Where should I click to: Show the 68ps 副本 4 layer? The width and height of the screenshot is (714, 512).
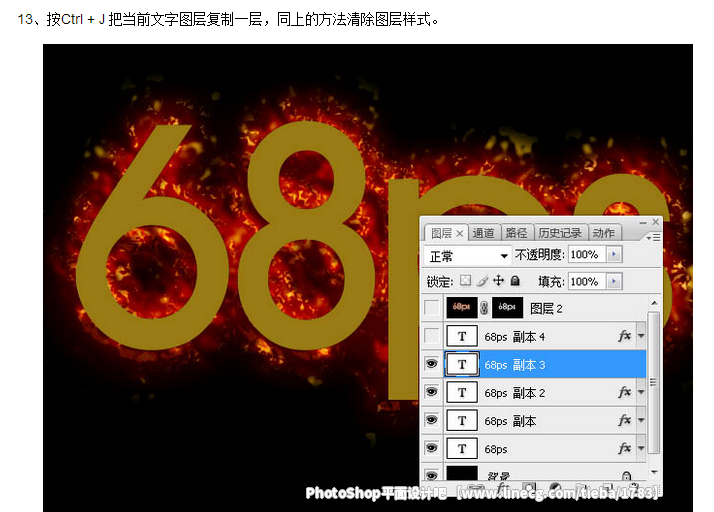pyautogui.click(x=432, y=337)
